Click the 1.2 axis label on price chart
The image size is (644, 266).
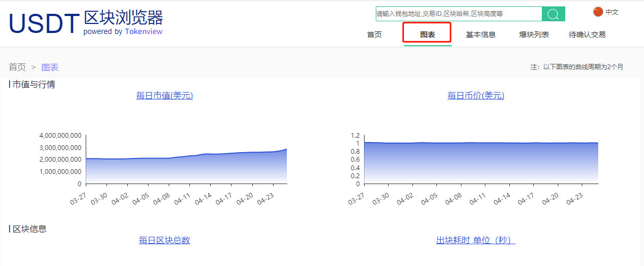[355, 135]
